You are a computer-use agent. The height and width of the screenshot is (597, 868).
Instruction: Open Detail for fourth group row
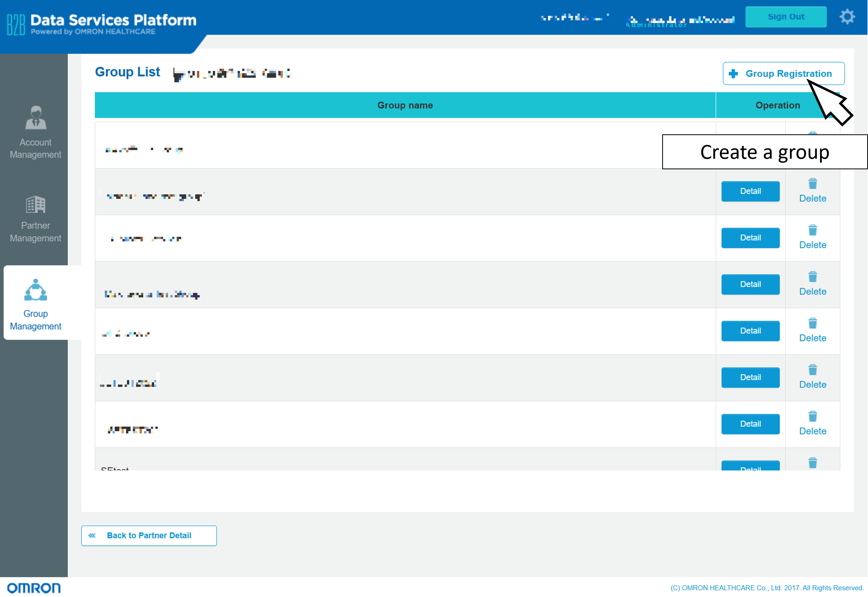tap(750, 284)
